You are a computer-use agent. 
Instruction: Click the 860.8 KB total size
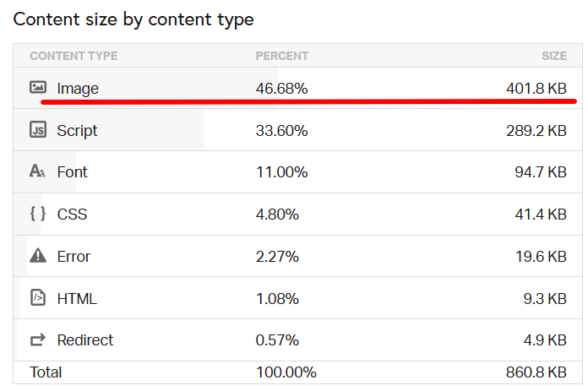536,372
